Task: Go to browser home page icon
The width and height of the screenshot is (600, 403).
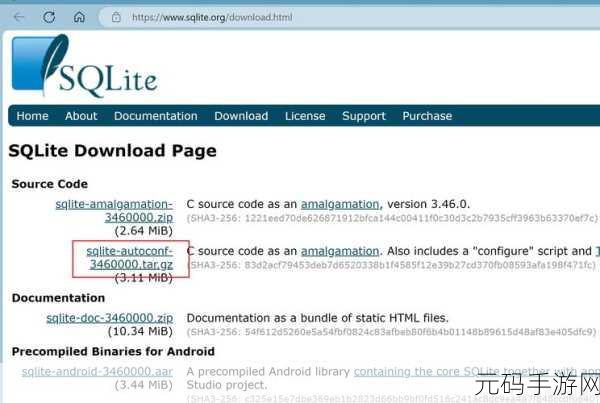Action: pos(79,17)
